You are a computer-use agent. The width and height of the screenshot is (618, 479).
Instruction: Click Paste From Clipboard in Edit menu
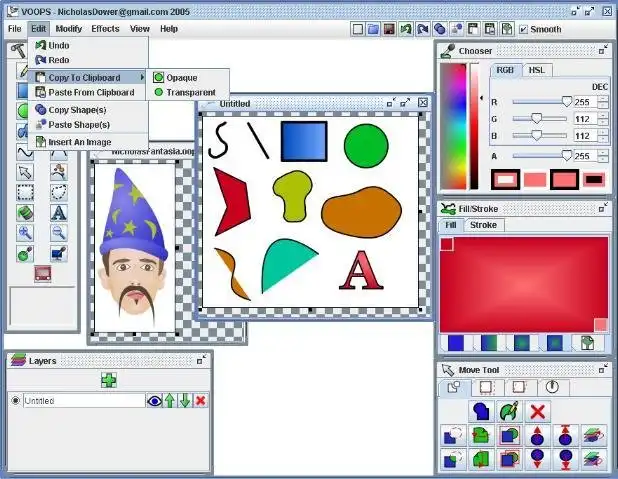pyautogui.click(x=88, y=93)
